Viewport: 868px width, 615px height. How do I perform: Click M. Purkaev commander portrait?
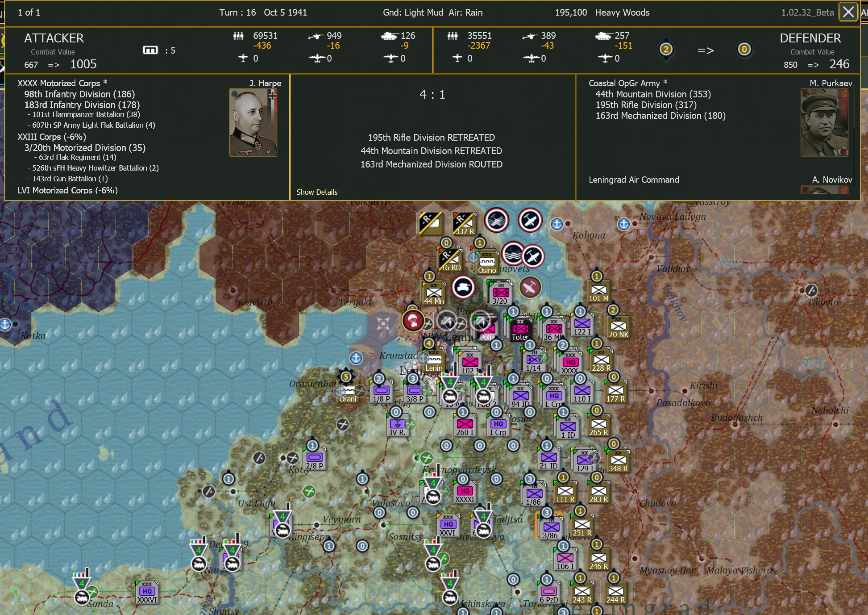coord(824,122)
